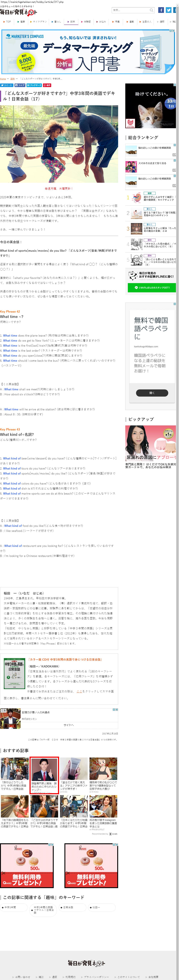
Task: Click the 趣味 breadcrumb link
Action: tap(13, 79)
